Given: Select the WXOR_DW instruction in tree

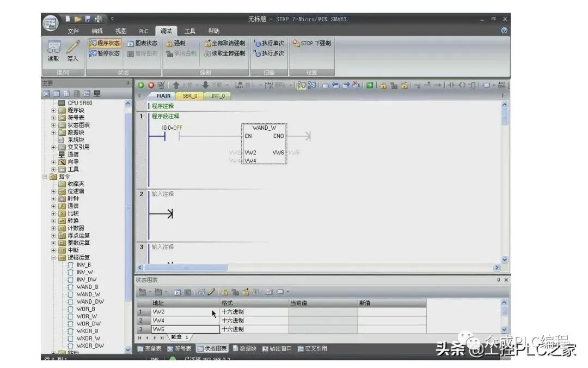Looking at the screenshot, I should (x=90, y=346).
